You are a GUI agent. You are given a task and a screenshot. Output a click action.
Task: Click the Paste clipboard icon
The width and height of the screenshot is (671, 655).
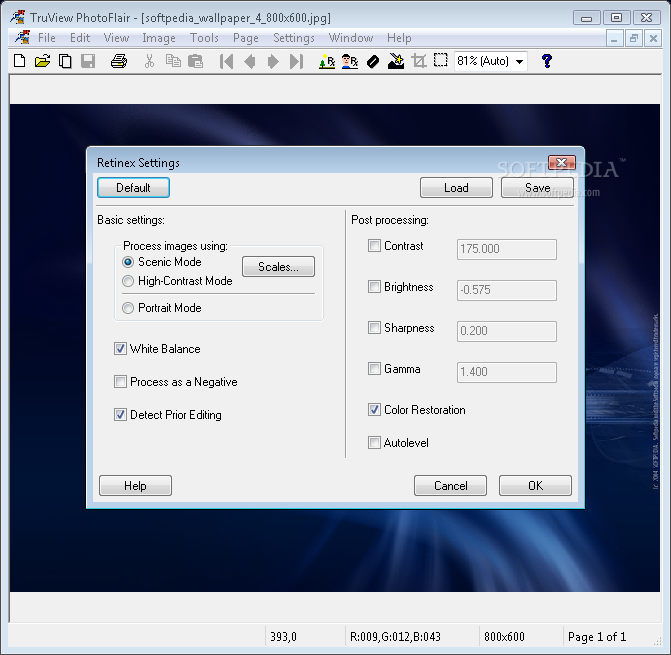[x=196, y=61]
